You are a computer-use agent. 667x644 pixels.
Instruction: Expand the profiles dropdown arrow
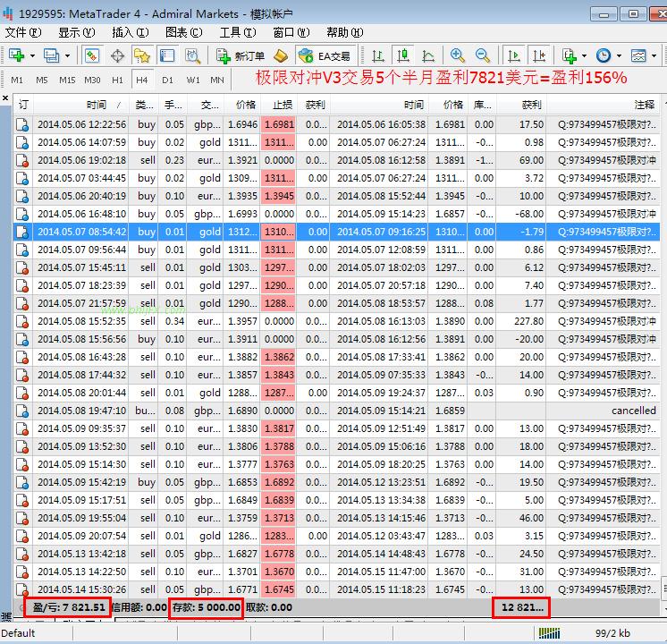click(67, 55)
